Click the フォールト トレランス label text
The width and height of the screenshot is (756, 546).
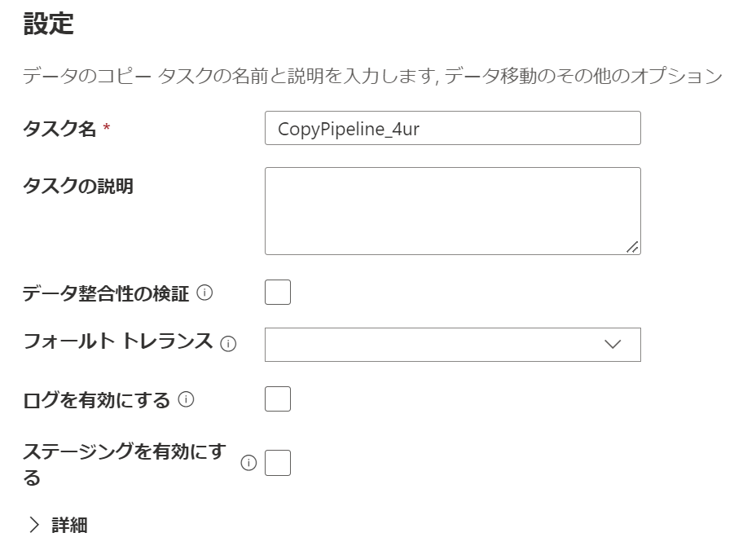(x=117, y=341)
